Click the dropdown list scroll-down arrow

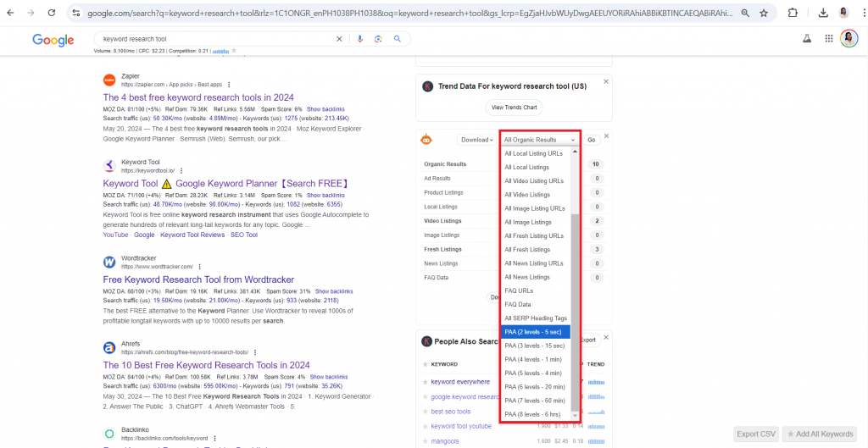[x=575, y=416]
